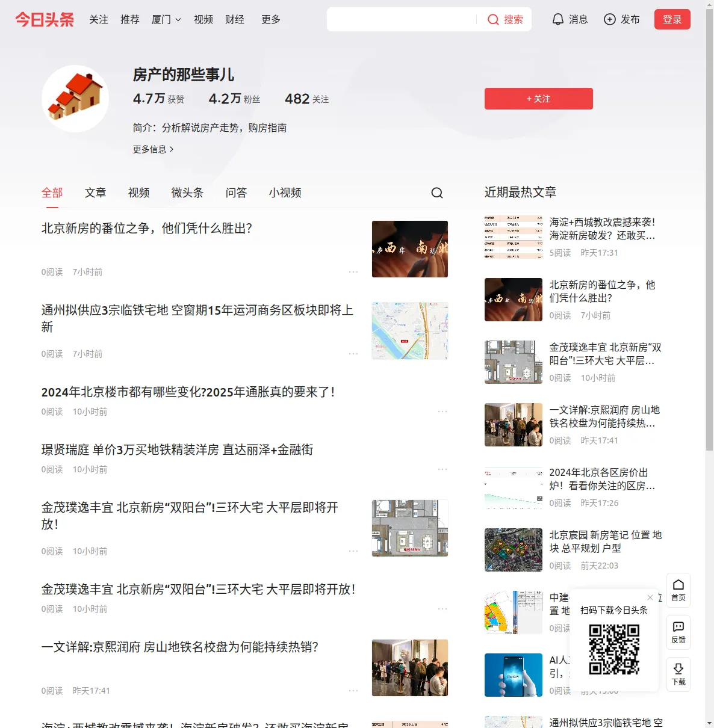
Task: Open article 2024年北京楼市都有哪些变化
Action: coord(188,392)
